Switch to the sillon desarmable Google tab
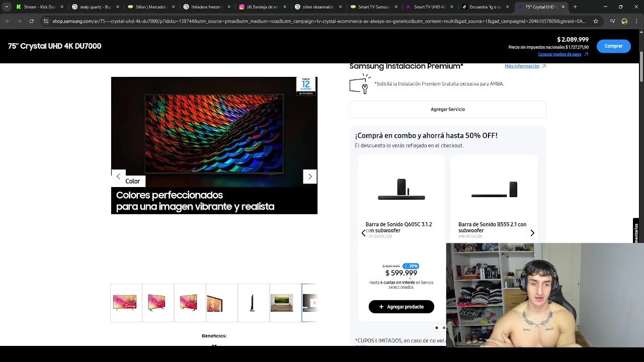The width and height of the screenshot is (644, 362). pyautogui.click(x=318, y=7)
